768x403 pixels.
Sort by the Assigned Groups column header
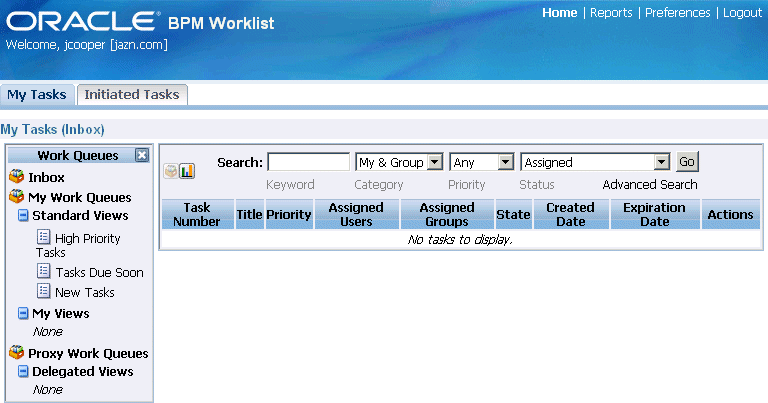[447, 214]
